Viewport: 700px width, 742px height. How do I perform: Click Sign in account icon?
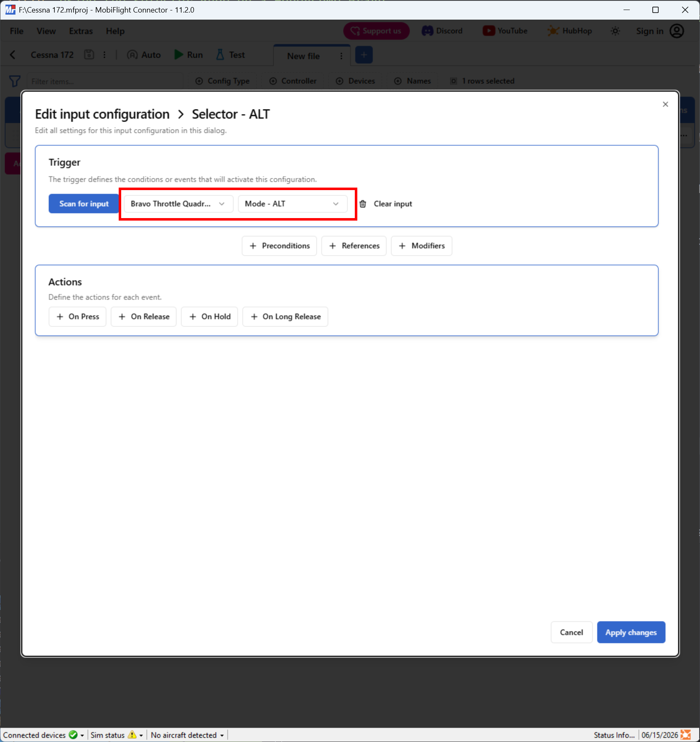tap(677, 31)
